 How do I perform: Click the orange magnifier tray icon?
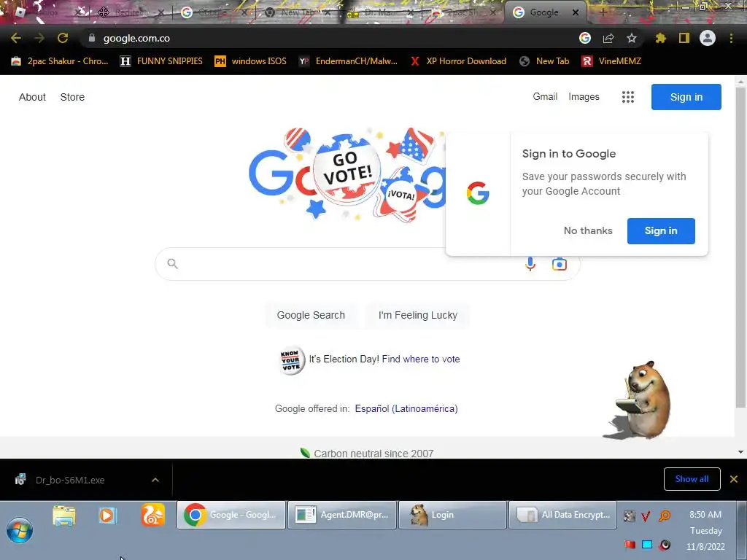[664, 516]
